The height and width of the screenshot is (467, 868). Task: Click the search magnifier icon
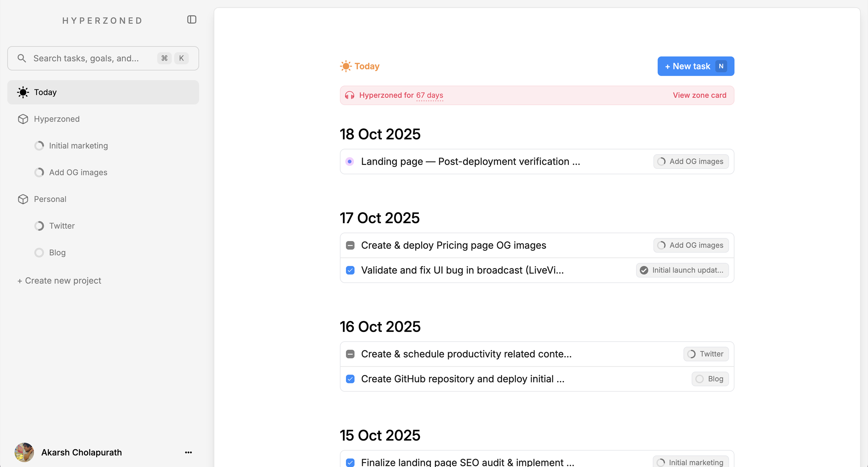click(x=22, y=58)
